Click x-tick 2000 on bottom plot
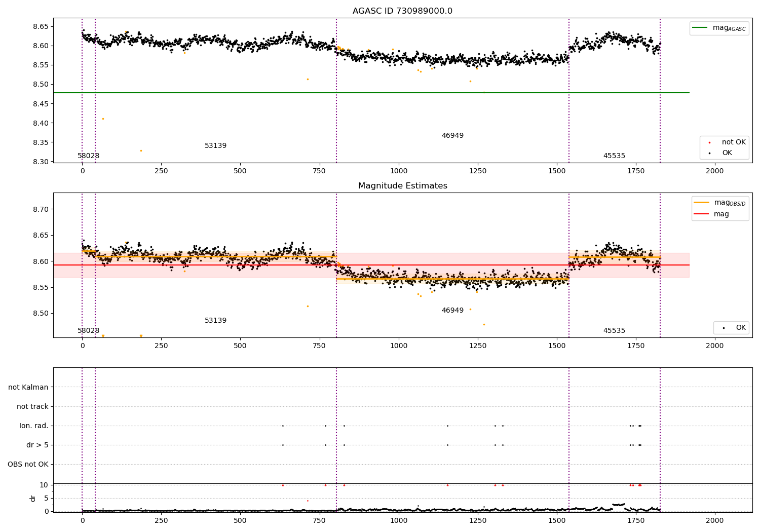 click(715, 521)
